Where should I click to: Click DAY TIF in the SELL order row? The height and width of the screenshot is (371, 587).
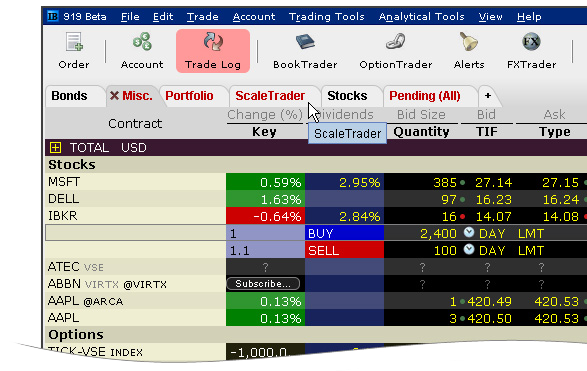point(492,250)
